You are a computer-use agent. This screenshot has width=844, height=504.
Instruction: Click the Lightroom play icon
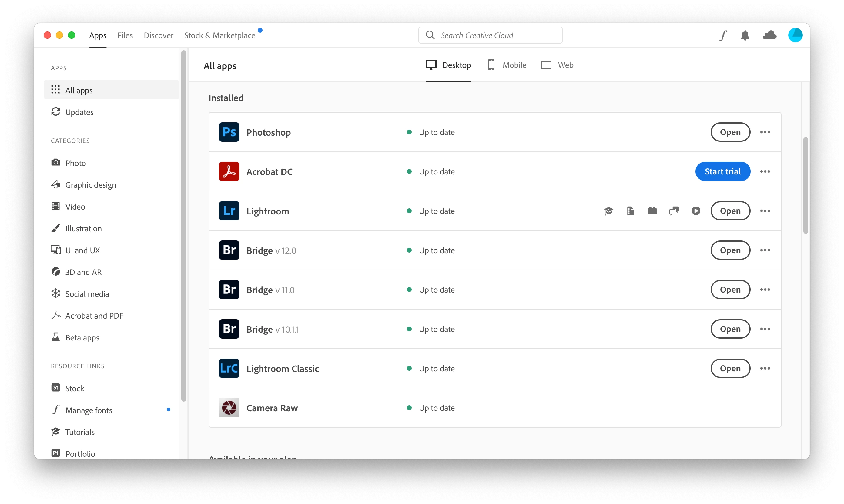pos(696,211)
